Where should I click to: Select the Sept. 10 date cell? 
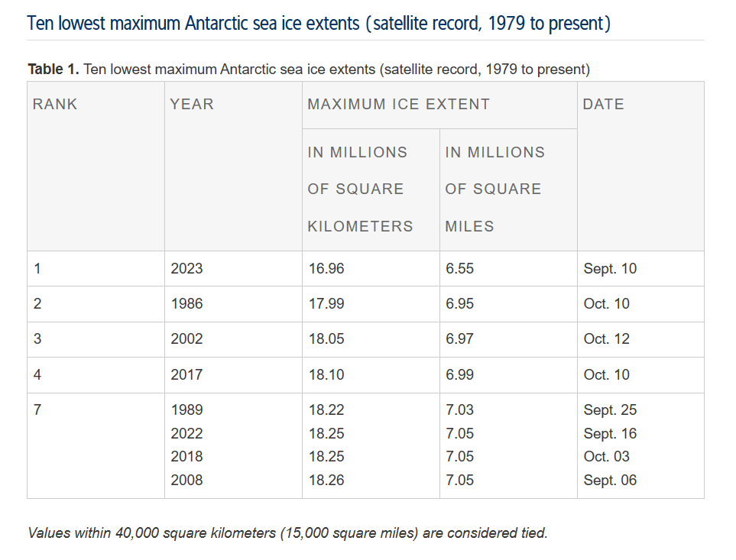click(609, 269)
